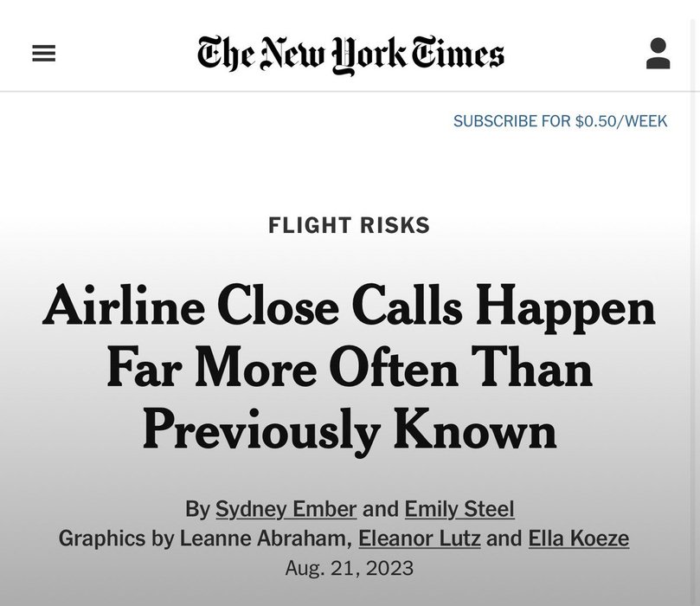The height and width of the screenshot is (606, 700).
Task: Click 'and' between Eleanor Lutz and Ella Koeze
Action: (503, 539)
